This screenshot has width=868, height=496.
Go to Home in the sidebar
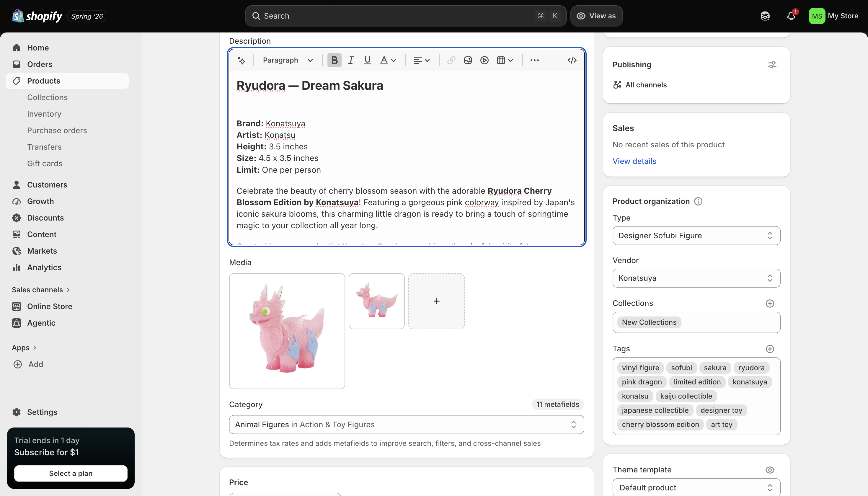(x=67, y=48)
